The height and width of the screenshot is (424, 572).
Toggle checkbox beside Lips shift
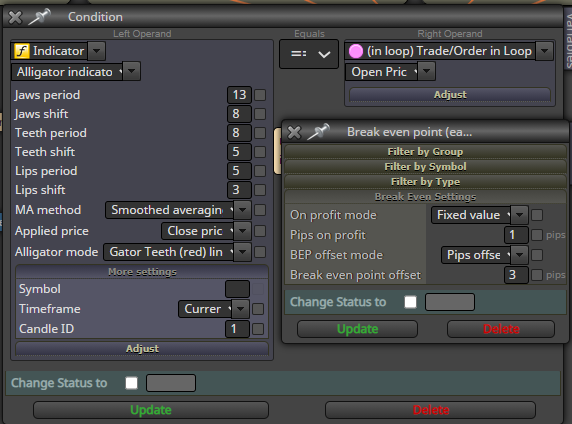click(x=260, y=190)
